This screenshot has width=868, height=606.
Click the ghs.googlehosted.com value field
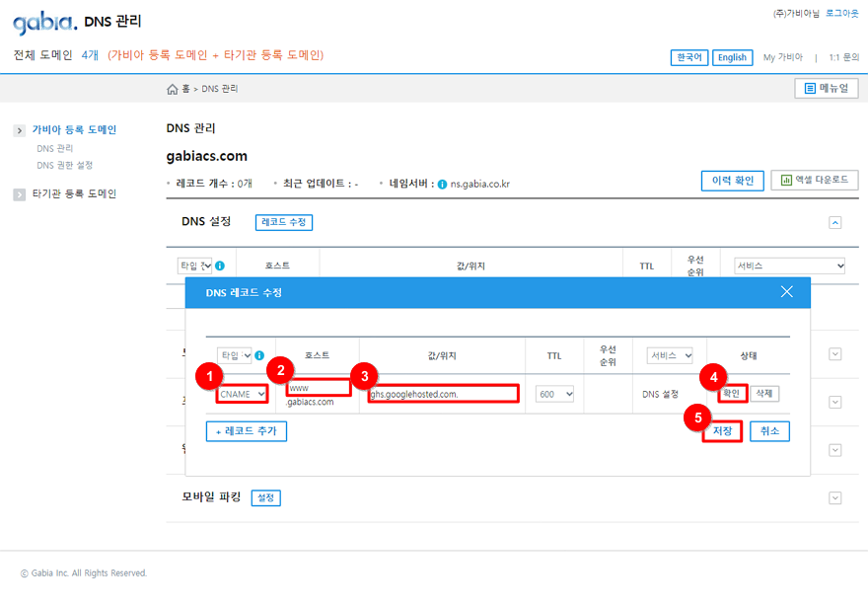(443, 394)
